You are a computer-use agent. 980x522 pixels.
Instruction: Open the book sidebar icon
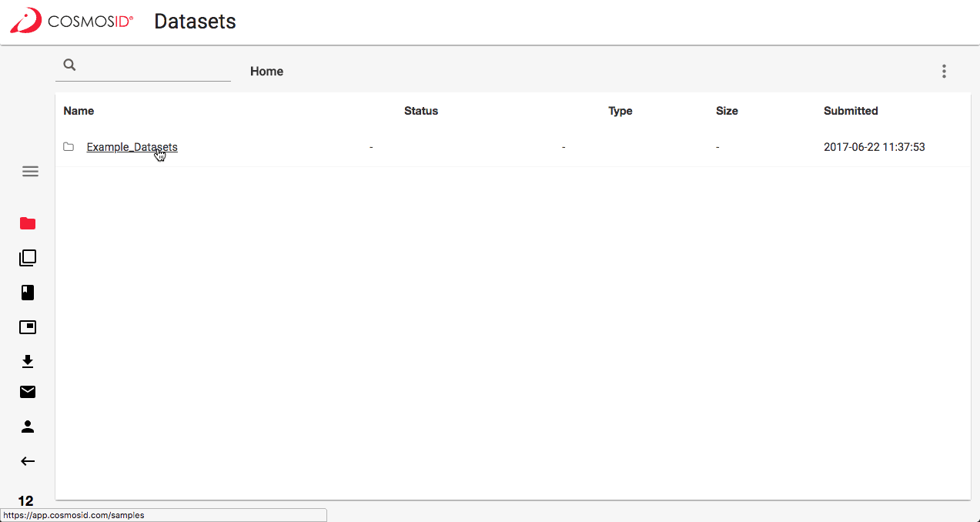(x=28, y=293)
